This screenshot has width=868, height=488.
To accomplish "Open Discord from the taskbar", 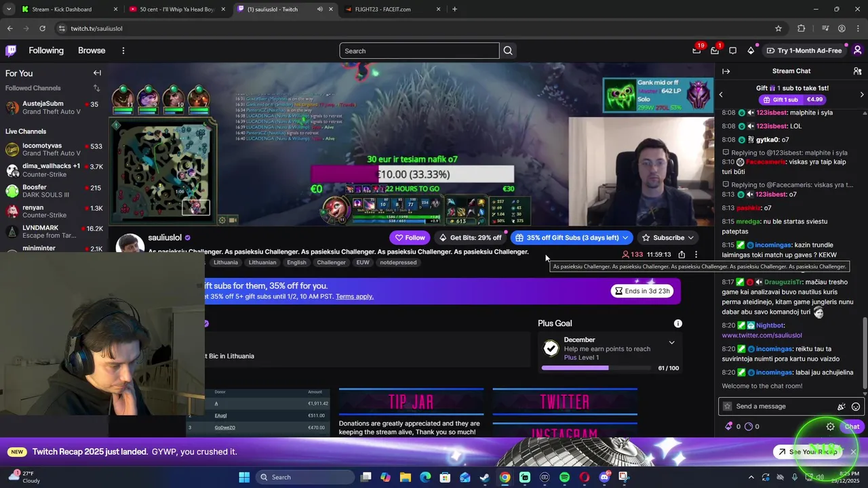I will coord(604,477).
